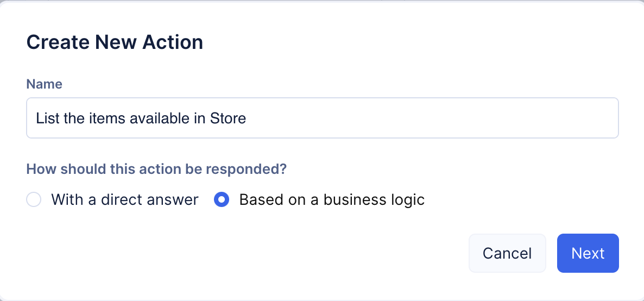Click the Name input field
Screen dimensions: 644x301
pyautogui.click(x=322, y=118)
